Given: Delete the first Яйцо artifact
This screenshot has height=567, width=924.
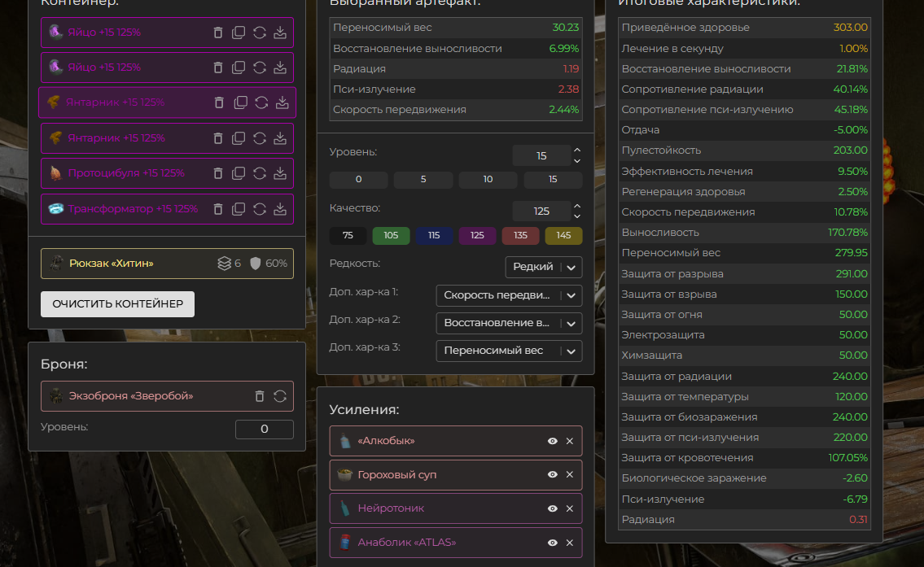Looking at the screenshot, I should (217, 33).
